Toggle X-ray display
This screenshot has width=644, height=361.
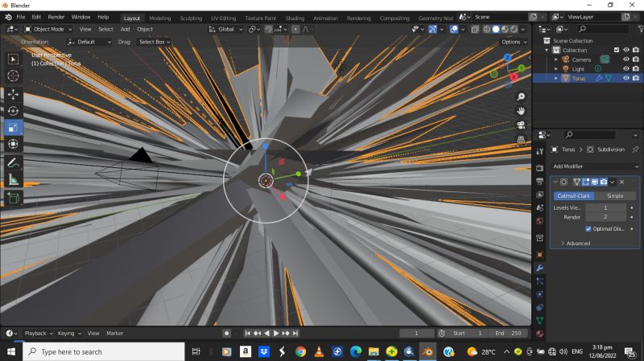tap(475, 29)
